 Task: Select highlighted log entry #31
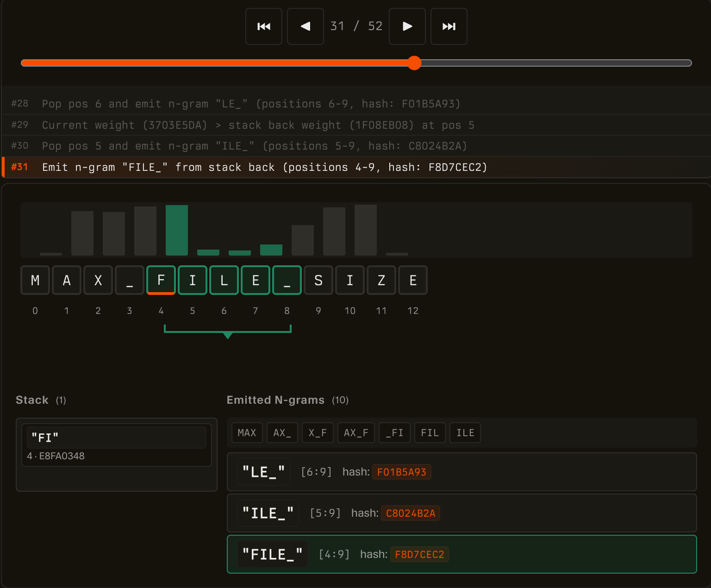355,167
